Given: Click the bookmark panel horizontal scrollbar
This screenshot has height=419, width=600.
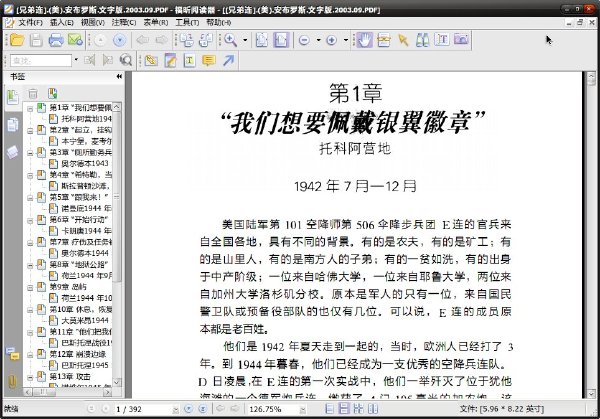Looking at the screenshot, I should pos(68,392).
